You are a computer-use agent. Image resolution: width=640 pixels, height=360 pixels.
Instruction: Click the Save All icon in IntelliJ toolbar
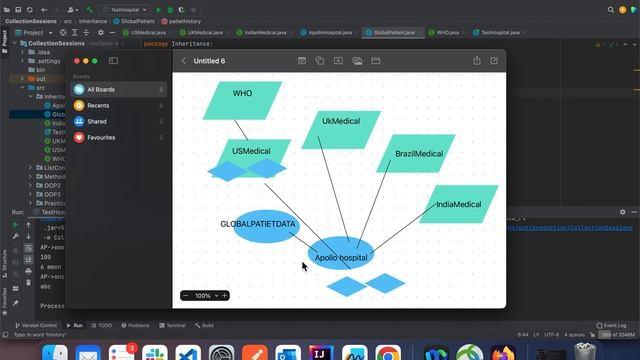[18, 9]
